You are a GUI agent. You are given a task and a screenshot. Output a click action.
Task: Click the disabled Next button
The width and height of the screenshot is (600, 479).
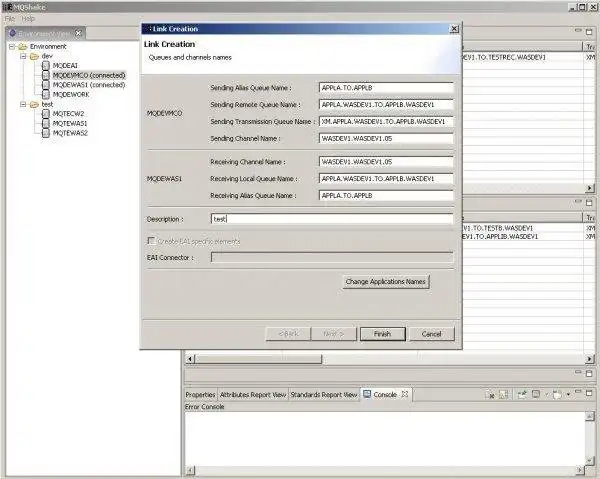[x=334, y=334]
